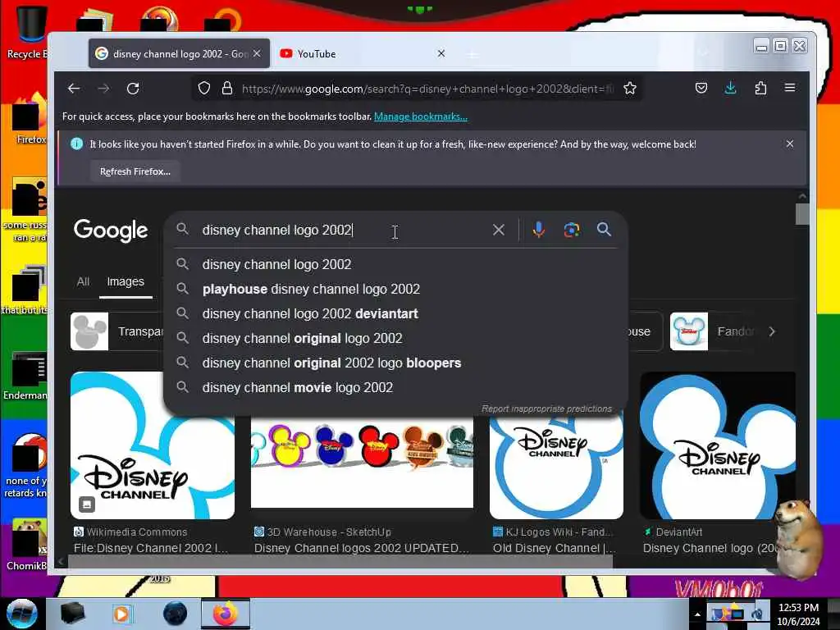Select the Firefox taskbar button
This screenshot has width=840, height=630.
click(226, 614)
